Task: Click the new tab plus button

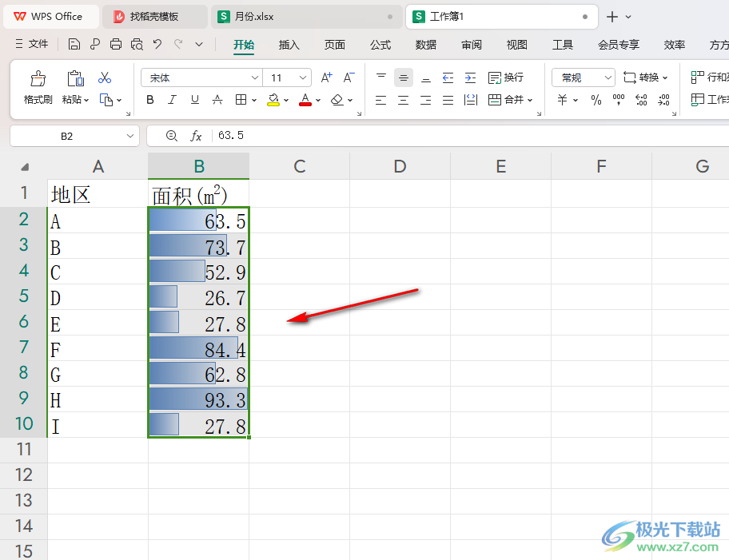Action: (612, 17)
